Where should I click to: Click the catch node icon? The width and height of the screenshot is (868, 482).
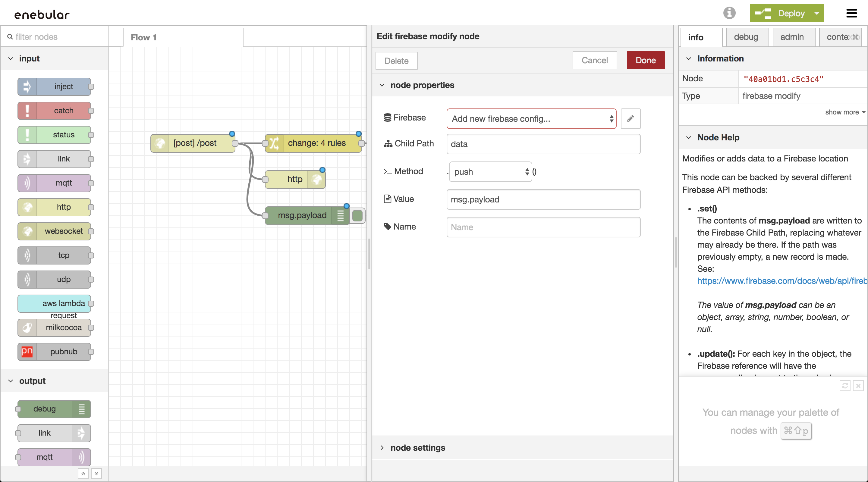pyautogui.click(x=28, y=111)
